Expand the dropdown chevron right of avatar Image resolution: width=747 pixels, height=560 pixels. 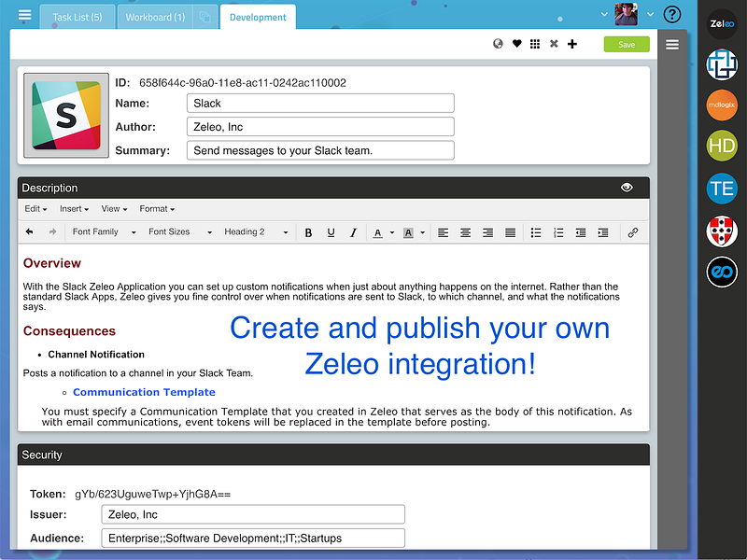pos(650,14)
